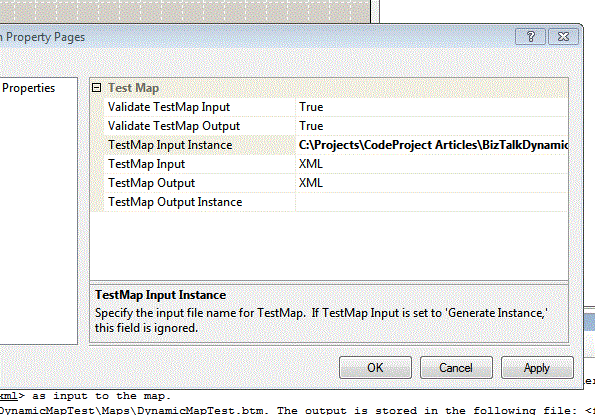This screenshot has width=595, height=415.
Task: Select the TestMap Input Instance property label
Action: (x=170, y=145)
